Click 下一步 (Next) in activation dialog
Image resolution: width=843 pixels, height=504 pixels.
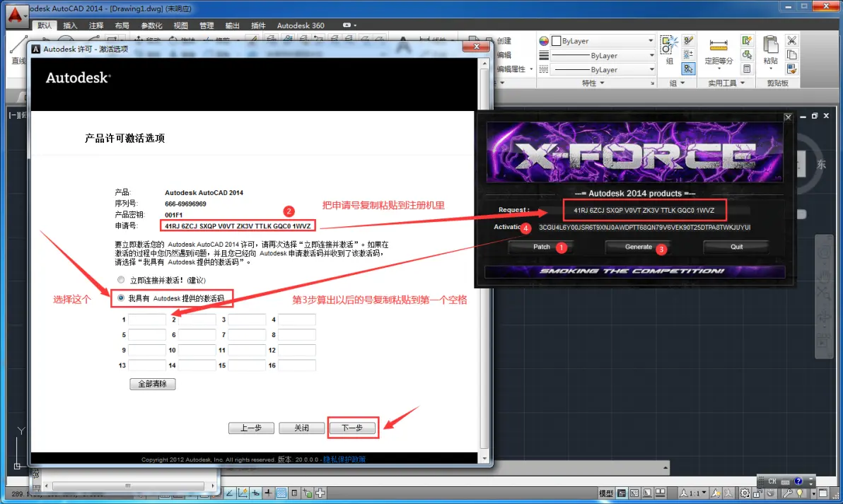(353, 428)
